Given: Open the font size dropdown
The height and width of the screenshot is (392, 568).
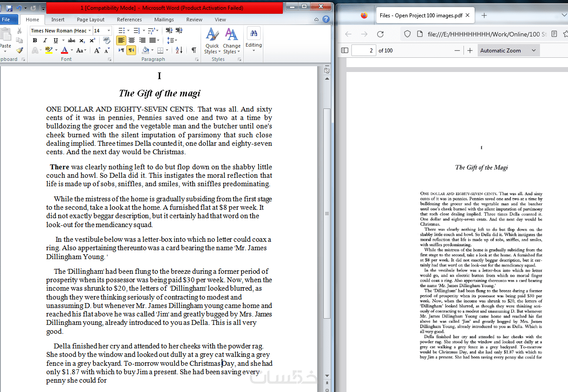Looking at the screenshot, I should click(x=109, y=31).
